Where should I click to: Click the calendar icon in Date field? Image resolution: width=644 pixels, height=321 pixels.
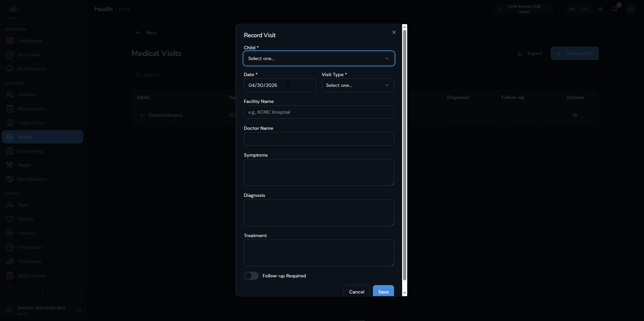(288, 85)
